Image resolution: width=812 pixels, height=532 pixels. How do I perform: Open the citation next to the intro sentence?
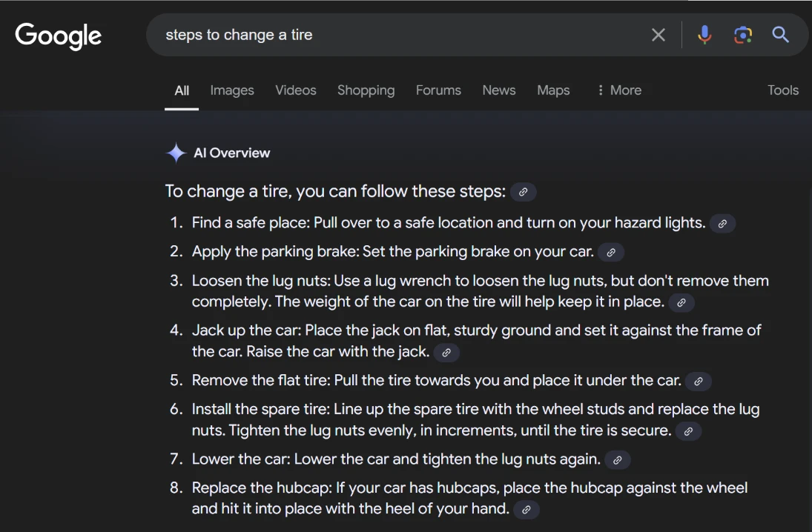[x=523, y=191]
